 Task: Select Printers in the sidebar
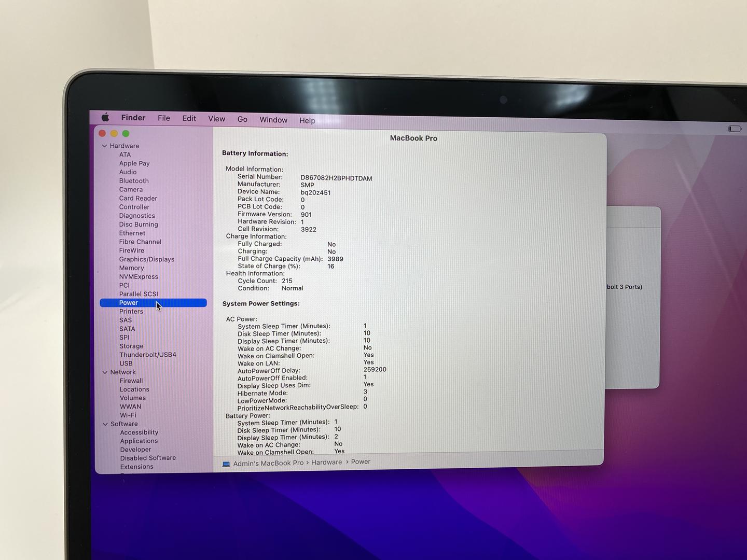point(131,311)
